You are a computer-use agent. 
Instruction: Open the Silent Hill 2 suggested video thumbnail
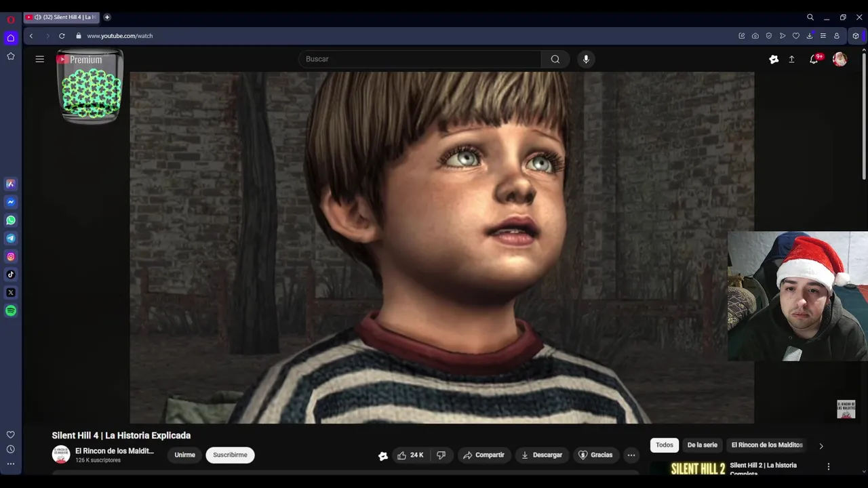(688, 468)
